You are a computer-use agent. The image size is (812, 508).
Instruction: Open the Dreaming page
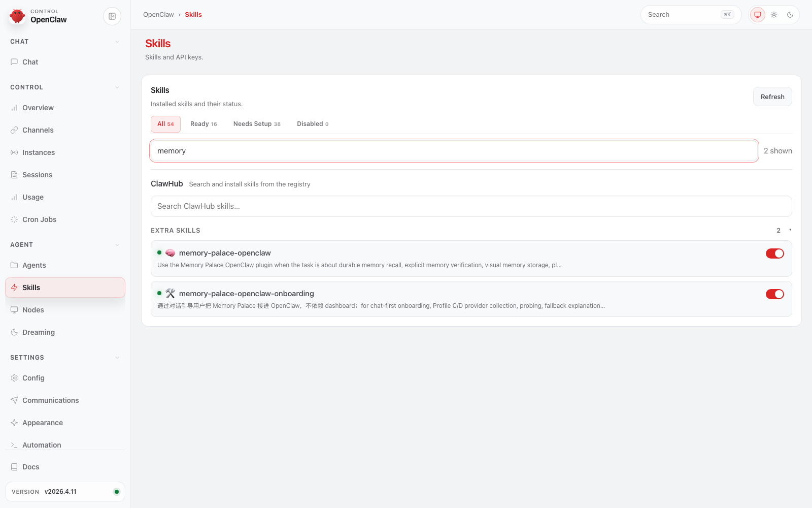65,332
